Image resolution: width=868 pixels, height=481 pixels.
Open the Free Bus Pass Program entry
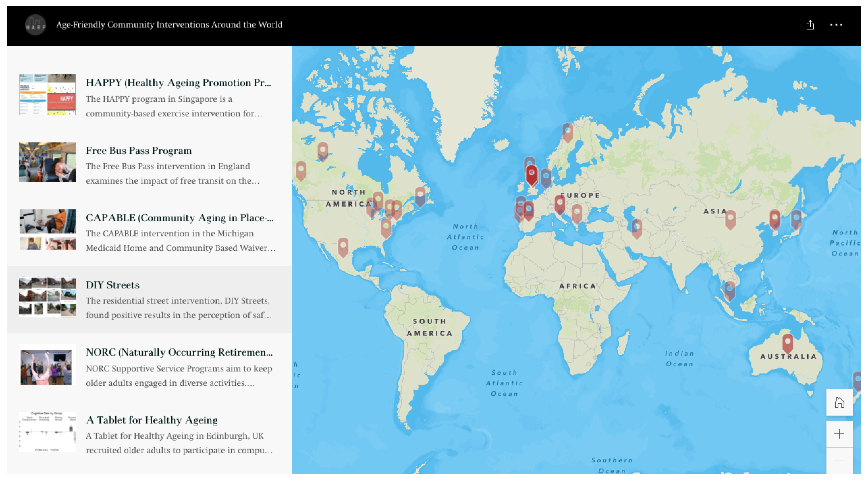click(139, 150)
